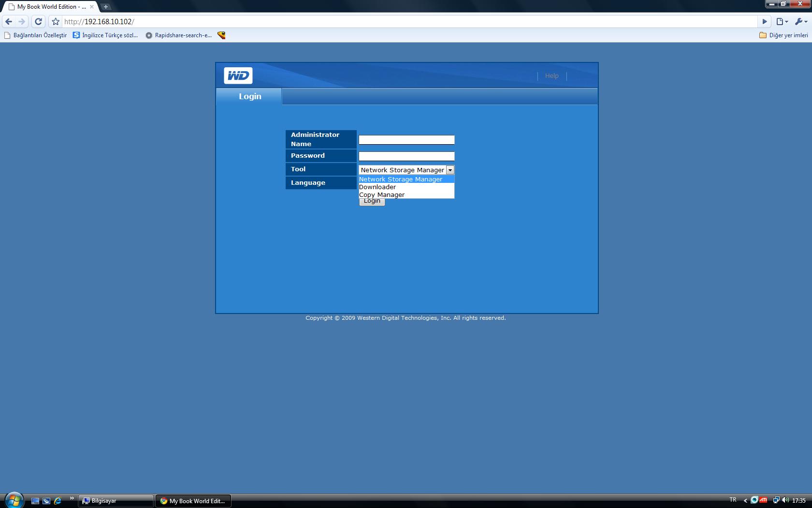
Task: Open a new browser tab
Action: (106, 7)
